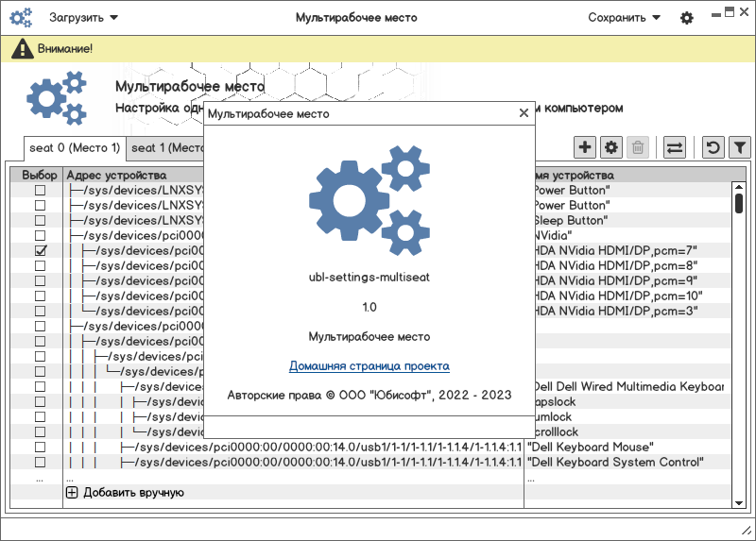The width and height of the screenshot is (756, 541).
Task: Open the Загрузить dropdown menu
Action: pyautogui.click(x=83, y=17)
